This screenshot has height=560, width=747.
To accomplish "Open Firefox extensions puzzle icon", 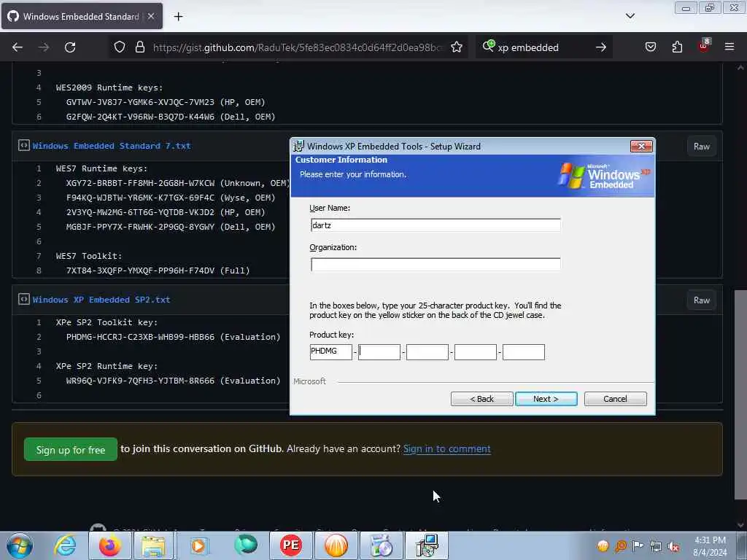I will (x=677, y=47).
